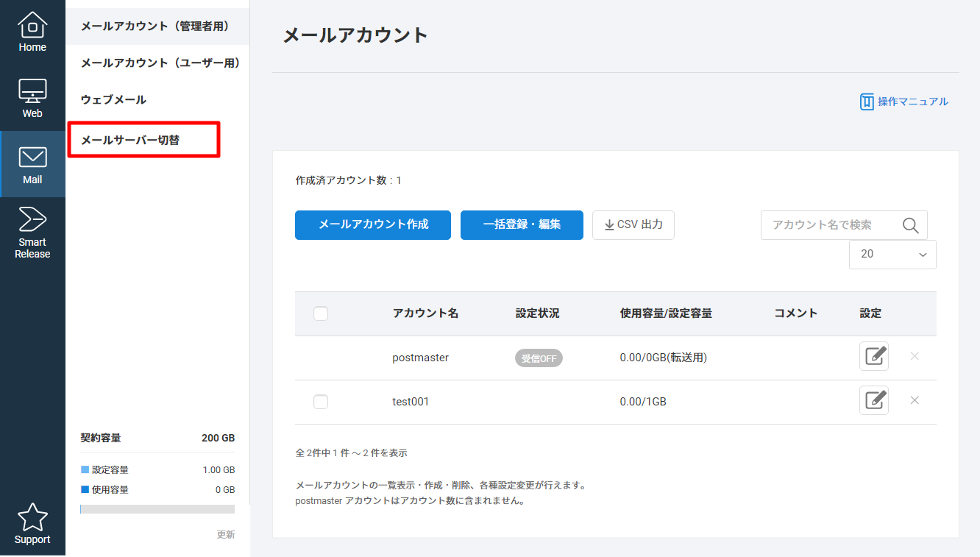Open the Home section in sidebar
This screenshot has width=980, height=557.
tap(32, 32)
